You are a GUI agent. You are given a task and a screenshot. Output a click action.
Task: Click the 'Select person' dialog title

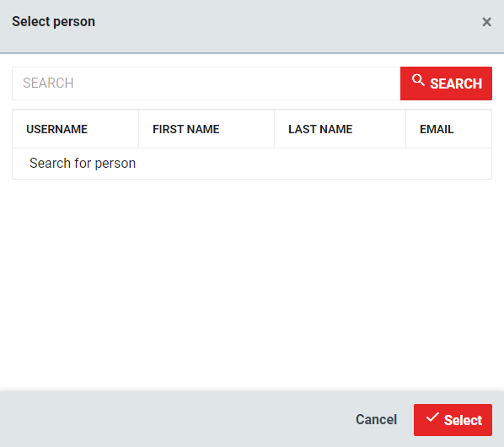pyautogui.click(x=53, y=22)
